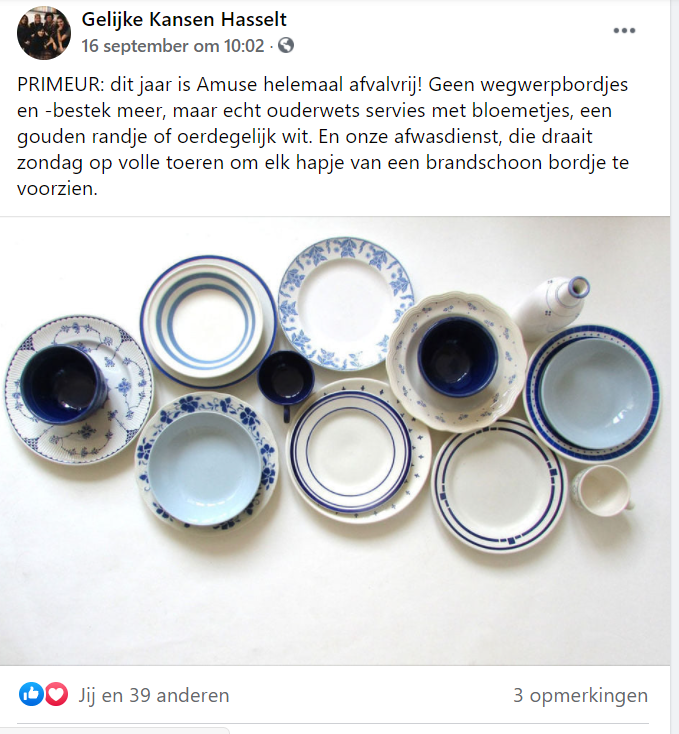Click the small white cup at bottom right

602,491
